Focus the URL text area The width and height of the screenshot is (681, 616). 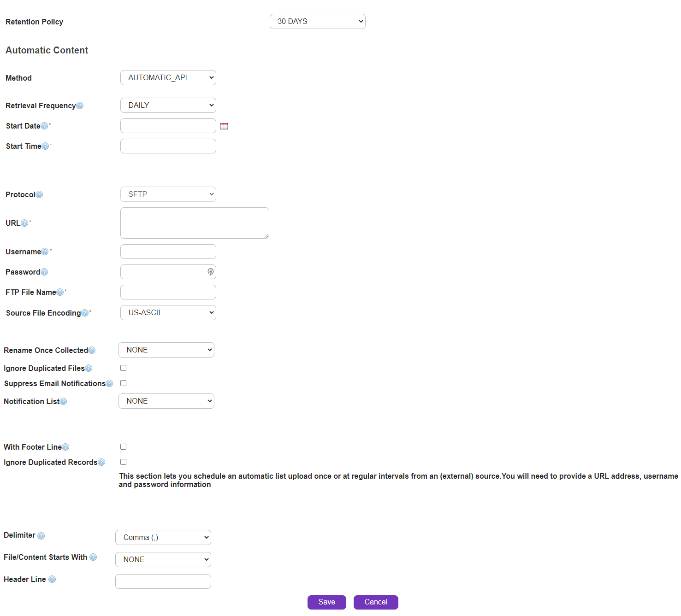tap(194, 223)
